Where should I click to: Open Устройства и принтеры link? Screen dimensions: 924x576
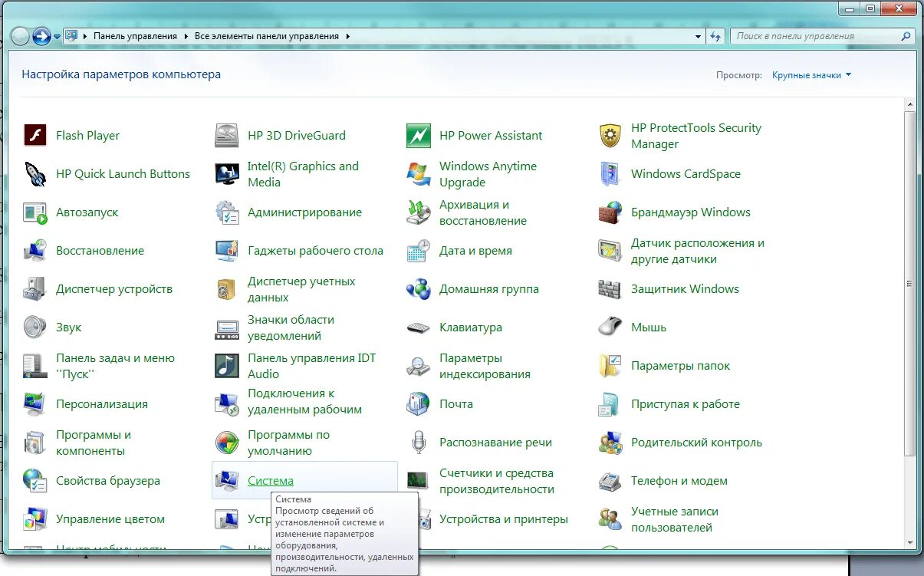(504, 519)
